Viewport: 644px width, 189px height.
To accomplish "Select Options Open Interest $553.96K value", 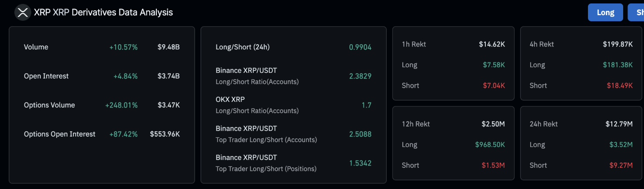I will point(165,134).
